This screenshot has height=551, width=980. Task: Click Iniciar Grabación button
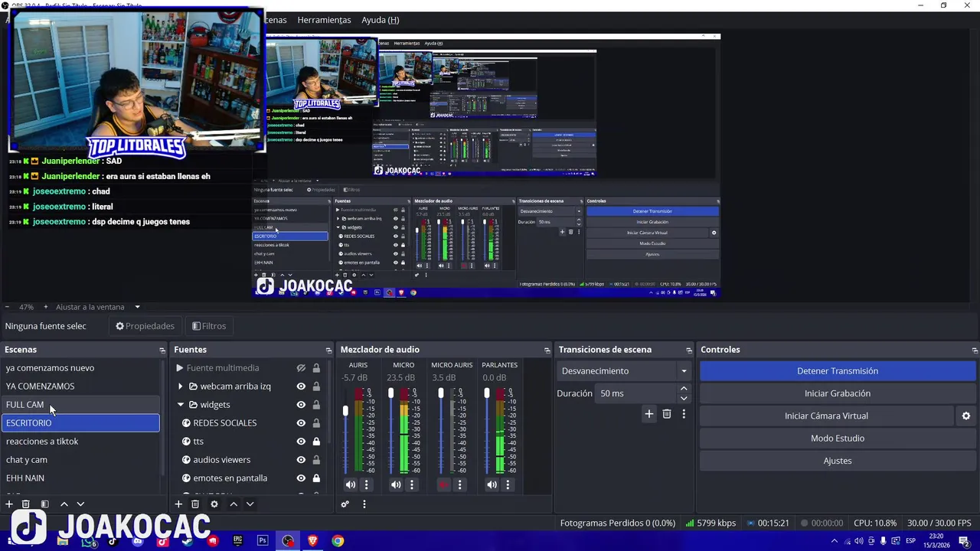pyautogui.click(x=838, y=393)
